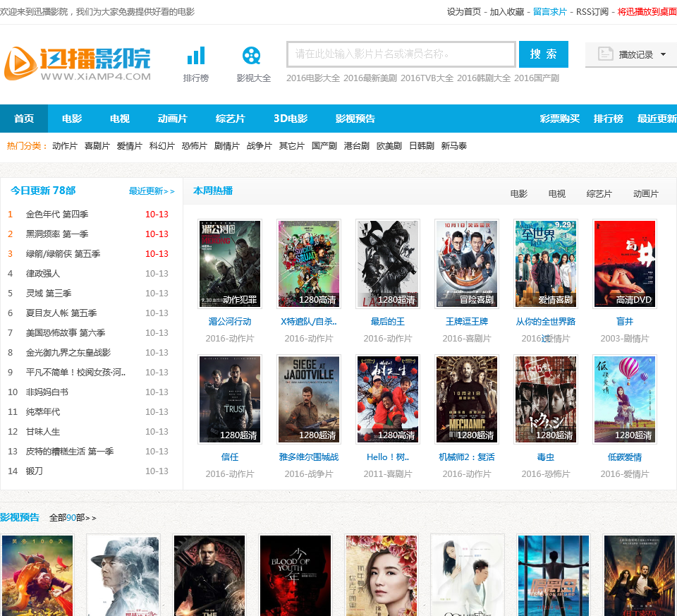677x616 pixels.
Task: Click the red 将迅播放到桌面 link
Action: tap(647, 12)
